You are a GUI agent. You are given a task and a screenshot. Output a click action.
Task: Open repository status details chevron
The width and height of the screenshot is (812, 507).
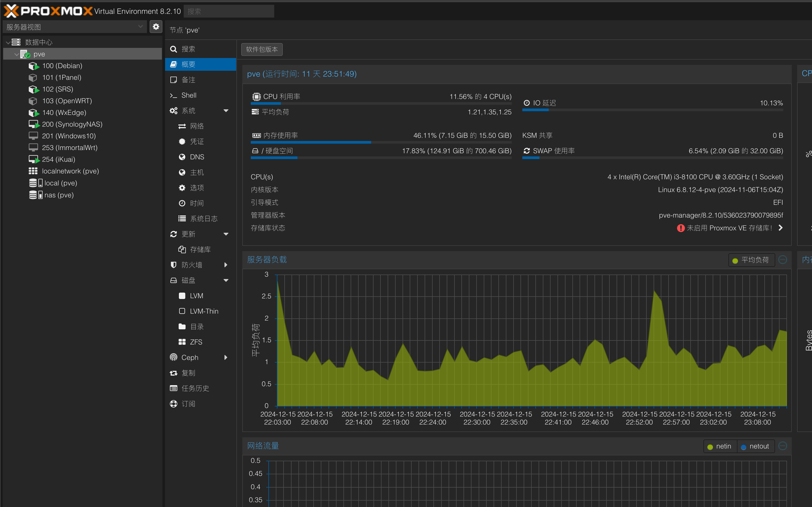[x=781, y=228]
